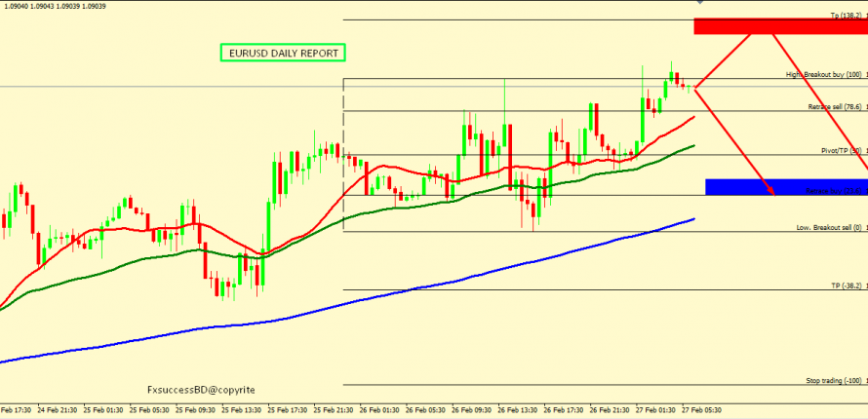Select the Pivot/TP (50) level label
This screenshot has width=868, height=419.
pyautogui.click(x=842, y=151)
